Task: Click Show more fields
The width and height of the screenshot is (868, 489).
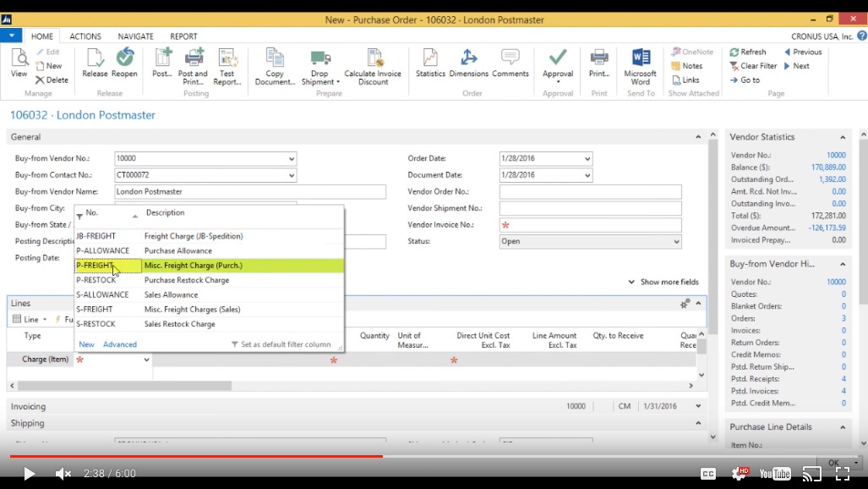Action: (663, 282)
